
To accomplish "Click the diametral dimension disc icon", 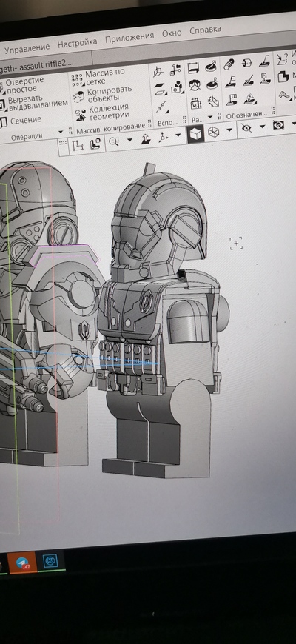I will point(211,66).
